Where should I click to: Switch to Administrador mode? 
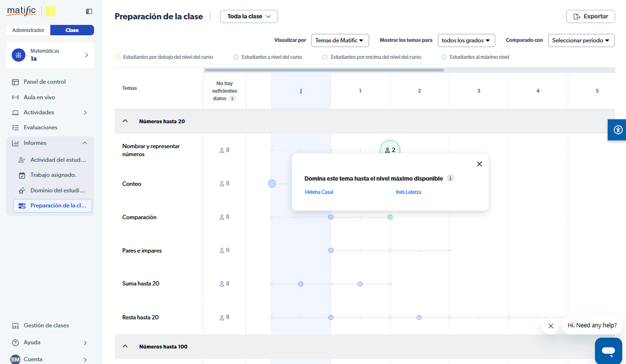click(28, 30)
